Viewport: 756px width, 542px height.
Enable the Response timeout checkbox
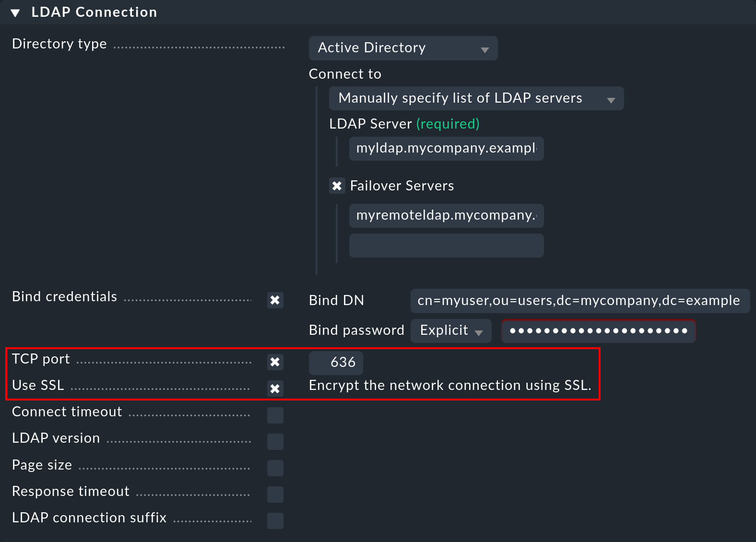[x=275, y=495]
